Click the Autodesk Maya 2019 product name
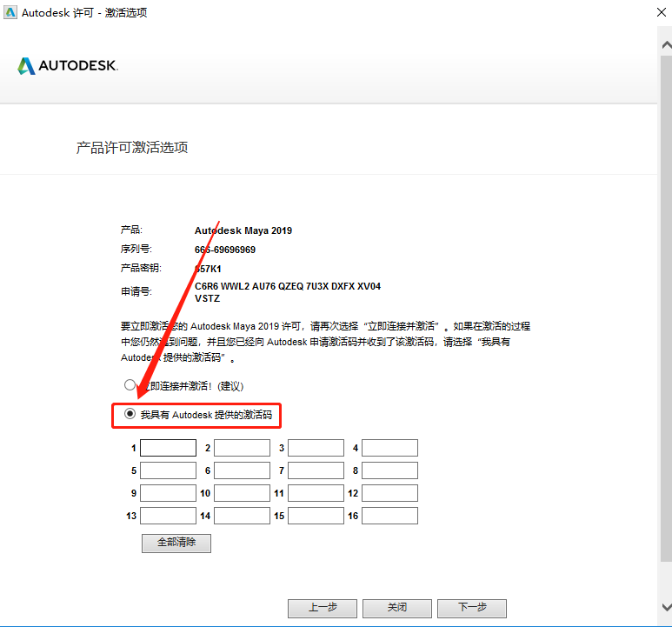This screenshot has width=672, height=627. click(x=243, y=230)
